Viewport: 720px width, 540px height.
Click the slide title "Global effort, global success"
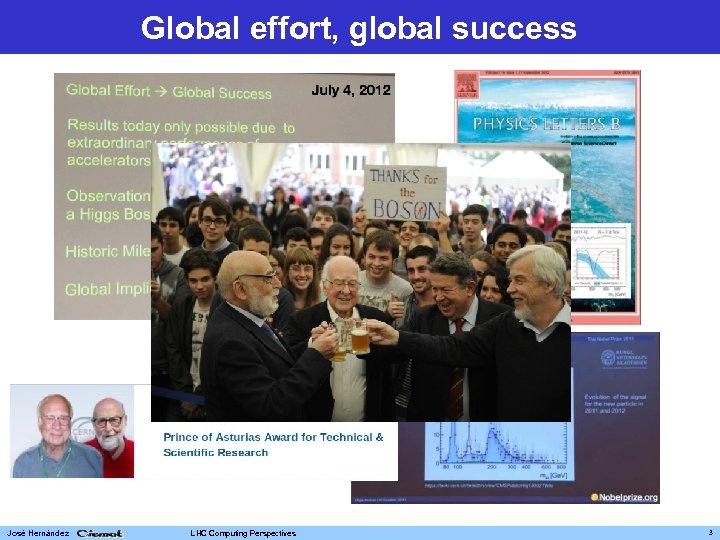click(359, 28)
